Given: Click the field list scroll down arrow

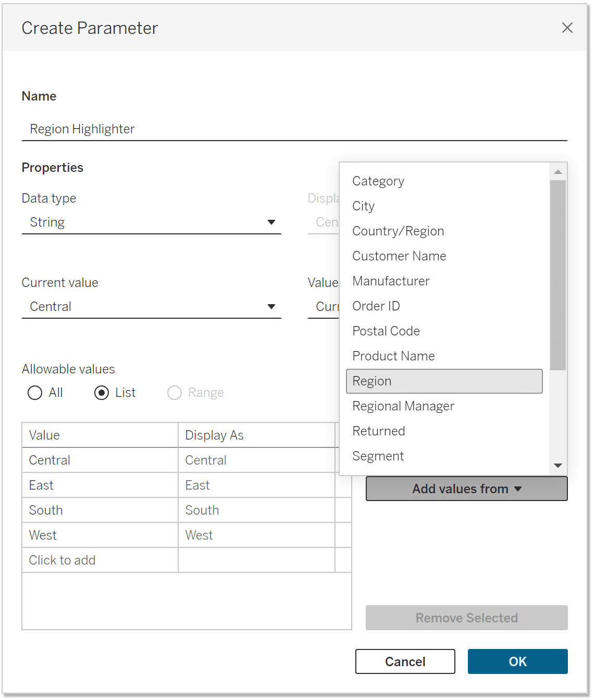Looking at the screenshot, I should tap(558, 466).
